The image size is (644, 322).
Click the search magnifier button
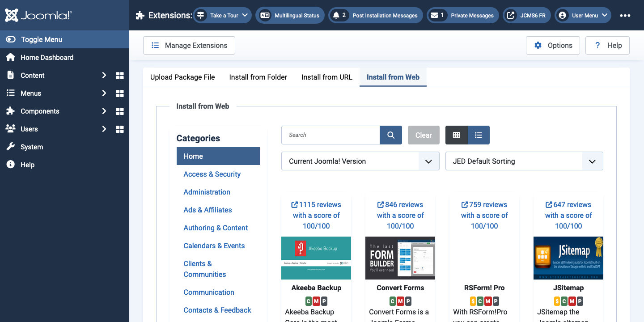391,135
